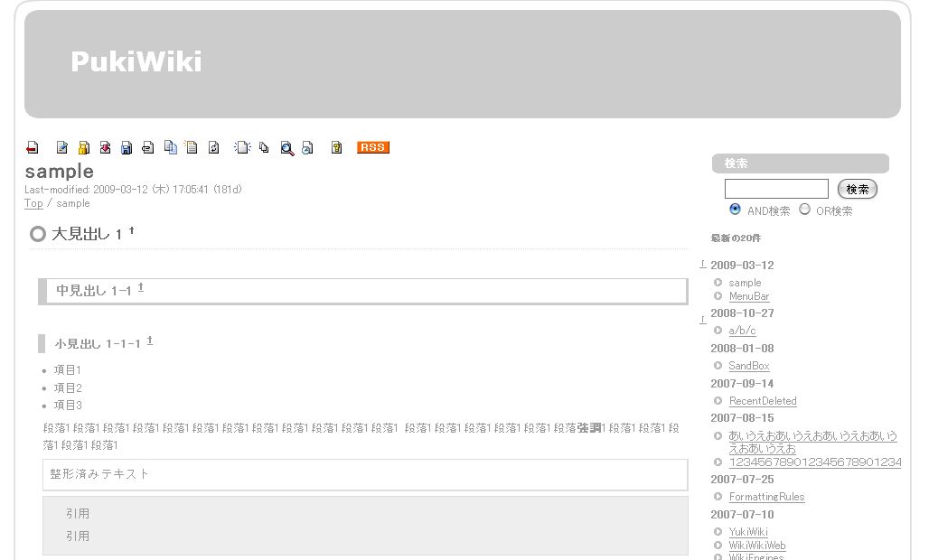Screen dimensions: 929x560
Task: Open the MenuBar link in recent list
Action: point(748,296)
